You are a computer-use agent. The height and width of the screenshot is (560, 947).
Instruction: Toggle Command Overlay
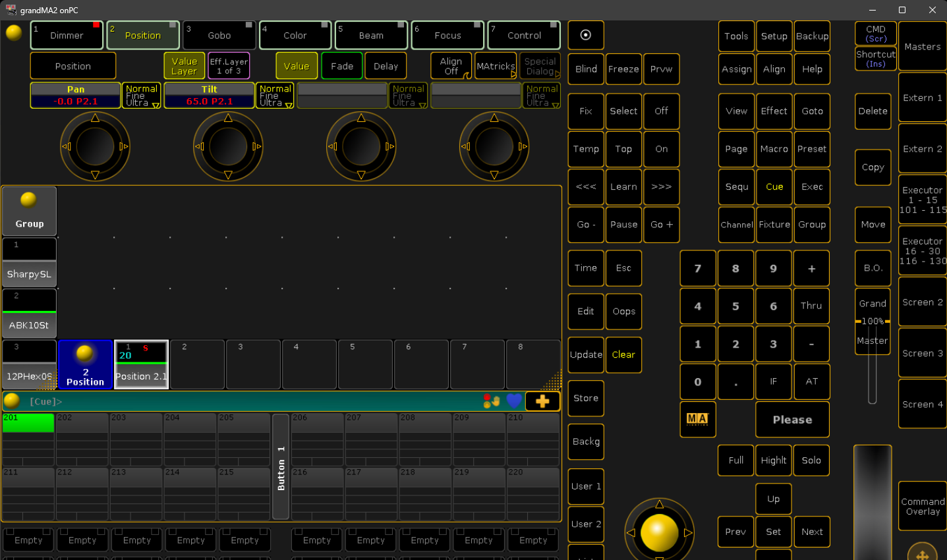click(923, 506)
